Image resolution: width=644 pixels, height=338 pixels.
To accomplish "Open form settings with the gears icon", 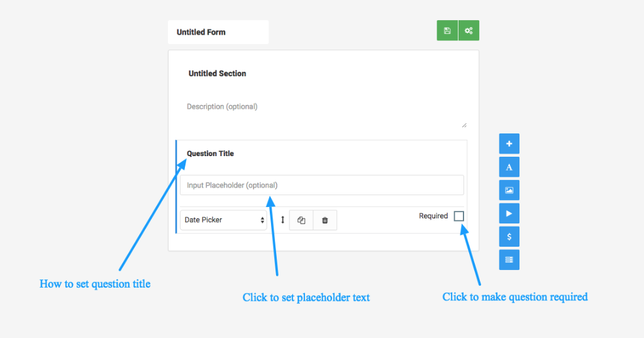I will point(469,30).
